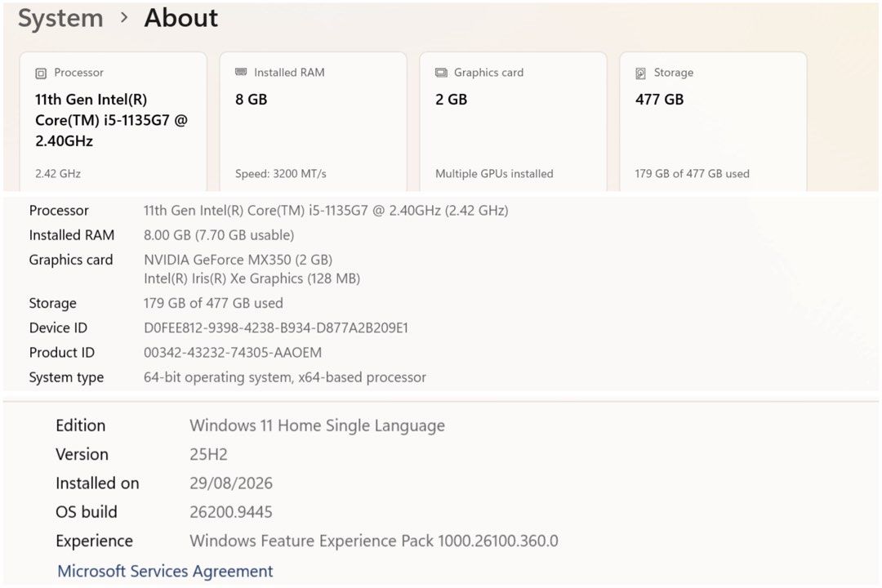
Task: Open the Microsoft Services Agreement link
Action: (165, 571)
